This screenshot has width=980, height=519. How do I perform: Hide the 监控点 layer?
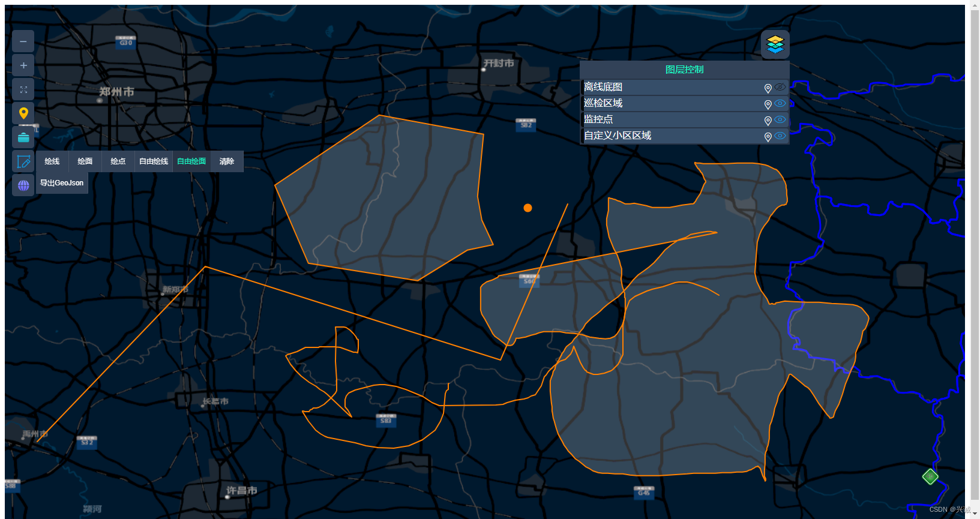(x=780, y=119)
